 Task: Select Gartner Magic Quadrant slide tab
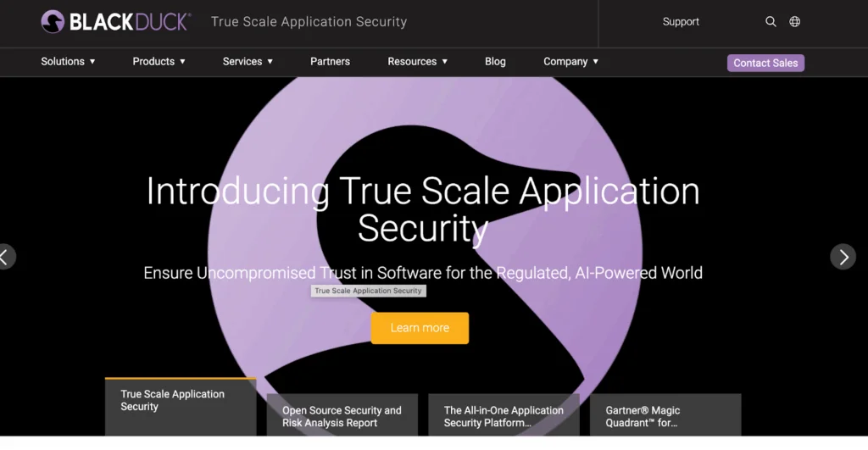coord(665,415)
